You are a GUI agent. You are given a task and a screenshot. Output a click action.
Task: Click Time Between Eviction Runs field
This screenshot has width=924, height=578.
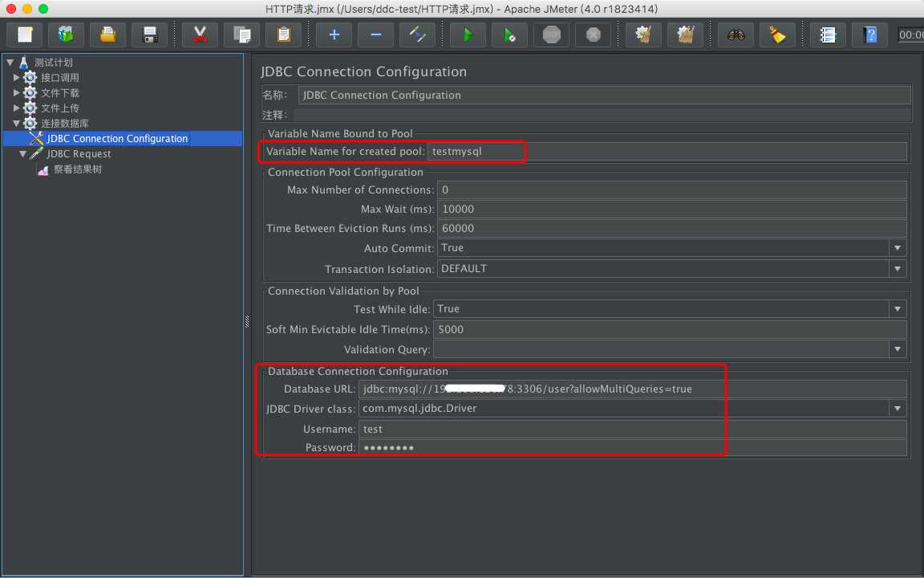click(672, 229)
